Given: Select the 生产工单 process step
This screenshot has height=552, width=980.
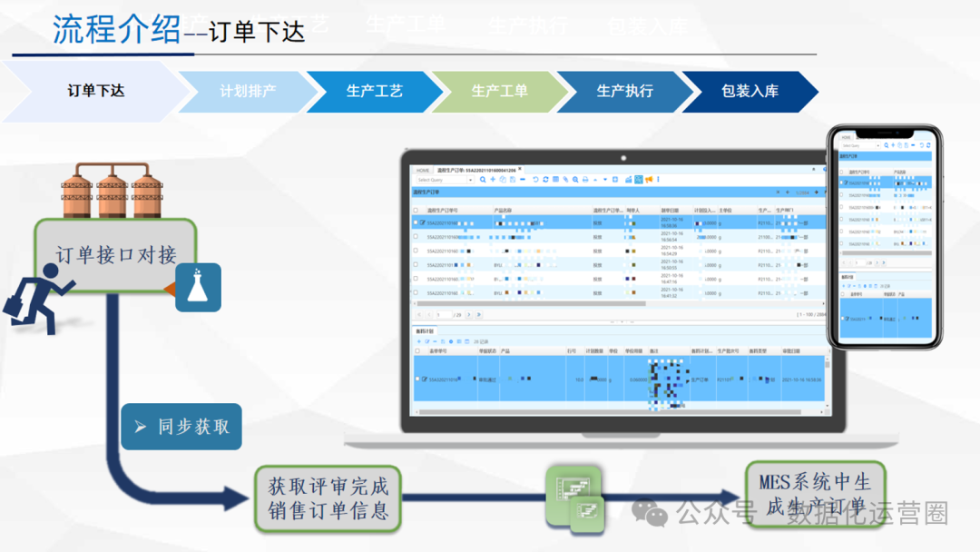Looking at the screenshot, I should pyautogui.click(x=499, y=92).
